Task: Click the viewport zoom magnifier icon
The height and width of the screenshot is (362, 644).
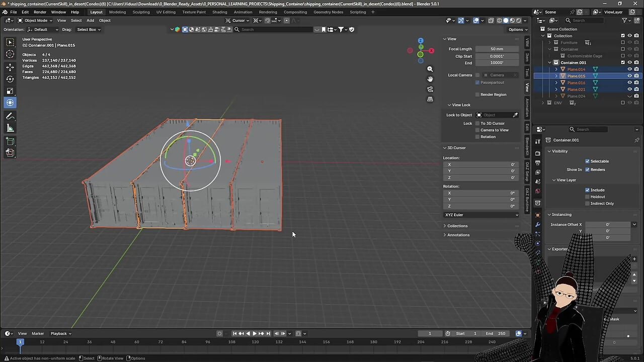Action: click(x=430, y=69)
